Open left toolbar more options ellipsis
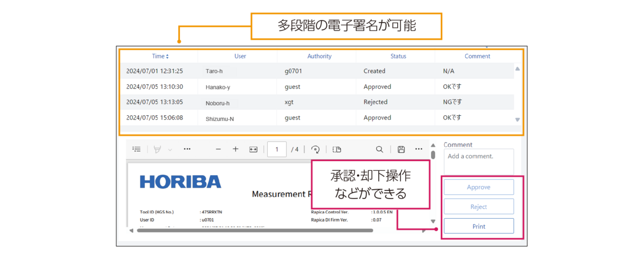Image resolution: width=644 pixels, height=262 pixels. (187, 149)
